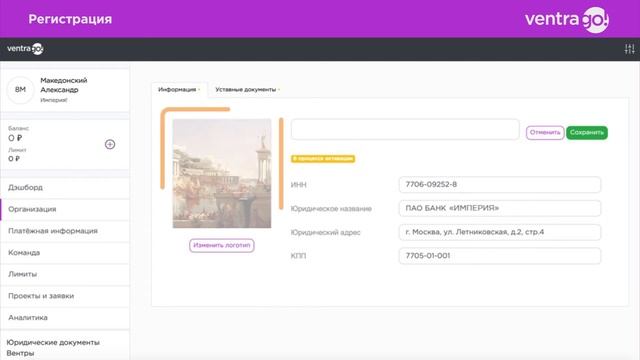Click the green Сохранить button
The height and width of the screenshot is (360, 640).
pos(587,133)
